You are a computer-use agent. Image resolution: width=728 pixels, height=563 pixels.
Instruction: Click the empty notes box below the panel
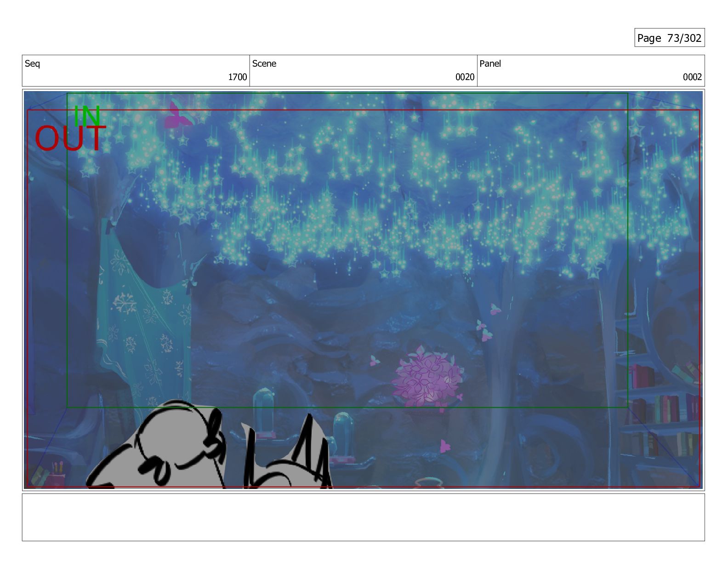363,517
